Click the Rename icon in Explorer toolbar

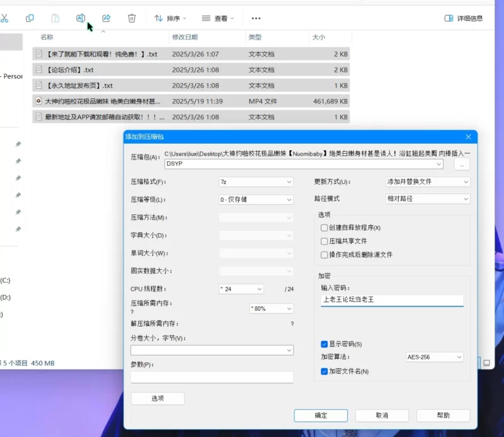point(81,18)
